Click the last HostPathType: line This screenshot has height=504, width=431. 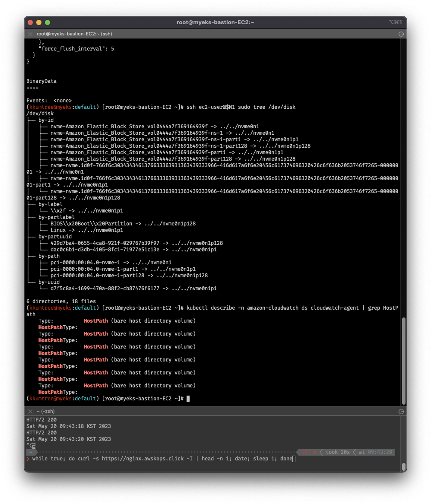coord(58,392)
